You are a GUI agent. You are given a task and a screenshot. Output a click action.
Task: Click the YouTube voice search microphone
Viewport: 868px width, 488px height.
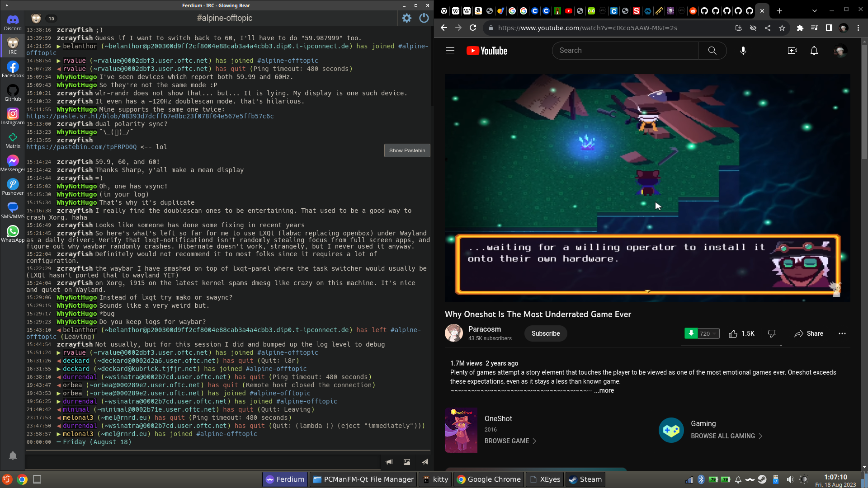743,51
